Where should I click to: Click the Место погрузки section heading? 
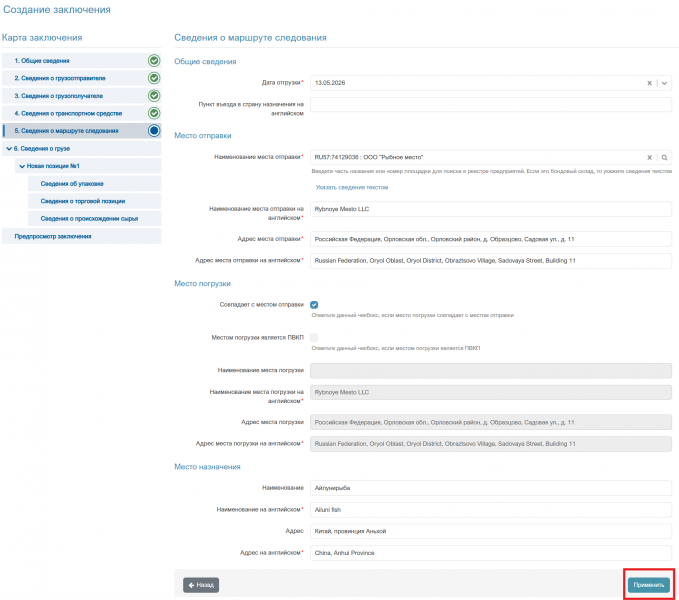pyautogui.click(x=202, y=284)
